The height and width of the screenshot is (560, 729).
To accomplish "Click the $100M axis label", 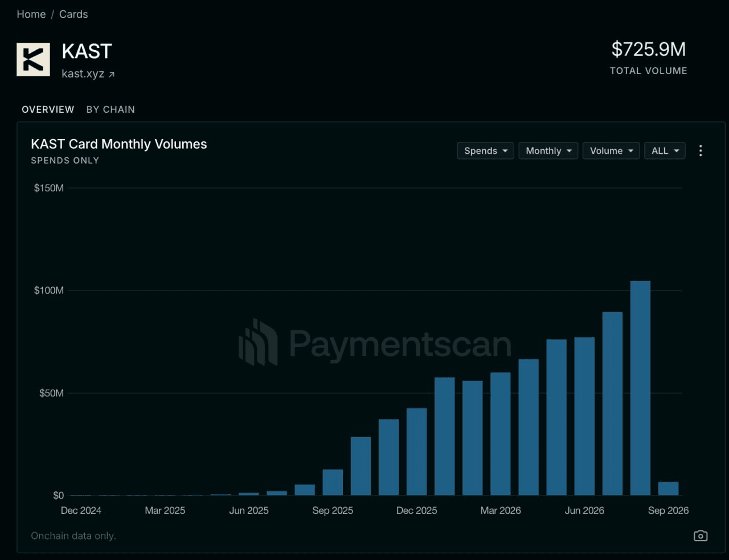I will 49,291.
